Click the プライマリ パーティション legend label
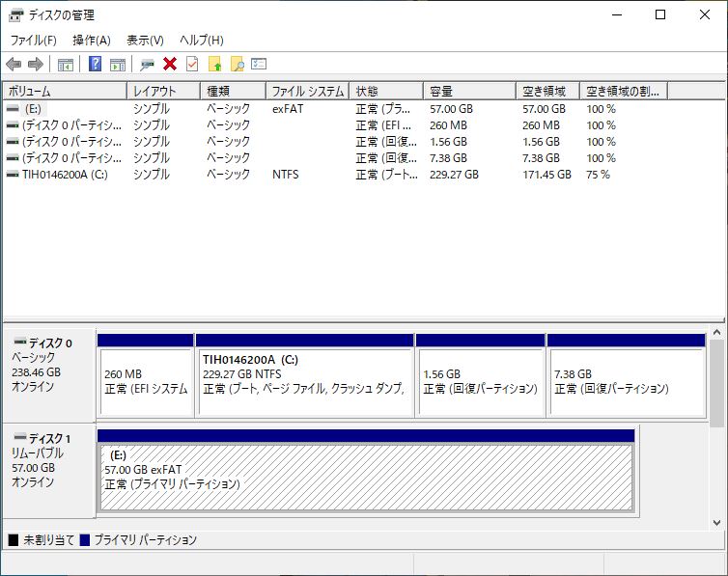Screen dimensions: 728x576 146,540
